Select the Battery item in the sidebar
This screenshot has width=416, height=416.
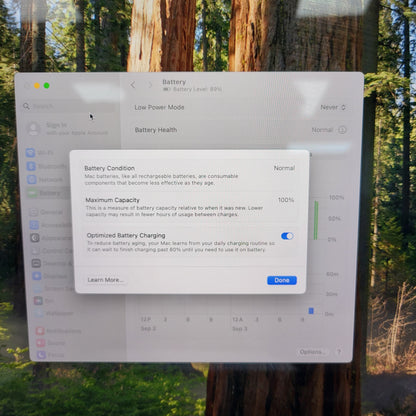click(x=47, y=193)
